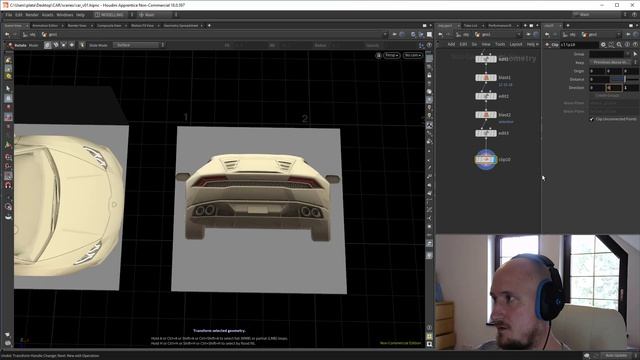Click the second selection mode icon in viewport toolbar
Viewport: 640px width, 360px height.
[56, 45]
